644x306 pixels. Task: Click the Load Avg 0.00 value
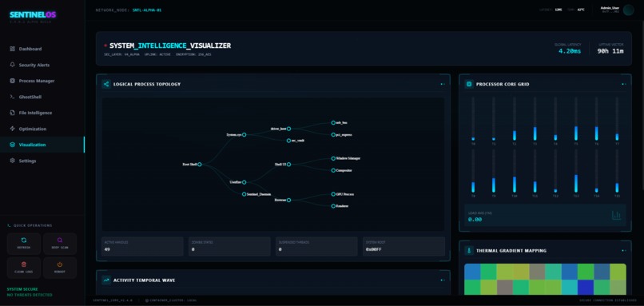pyautogui.click(x=475, y=220)
